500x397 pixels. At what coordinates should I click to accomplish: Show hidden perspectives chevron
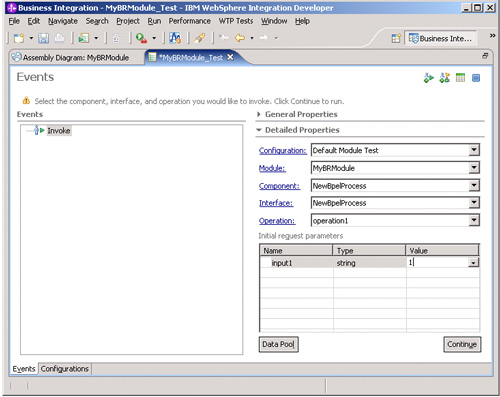[x=492, y=35]
